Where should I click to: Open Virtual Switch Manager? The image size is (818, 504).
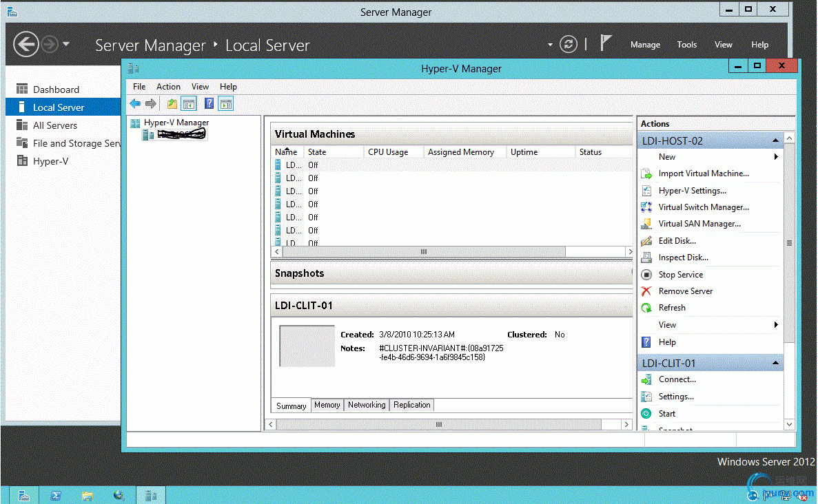coord(703,207)
